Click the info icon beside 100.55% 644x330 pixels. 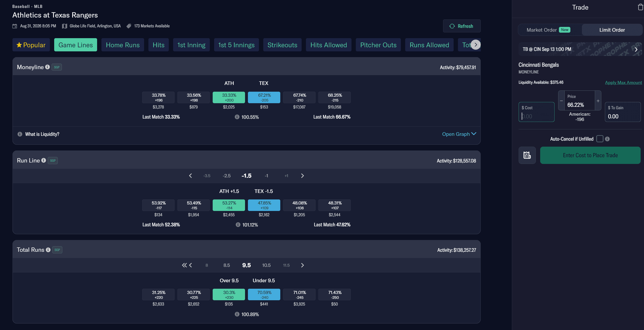pyautogui.click(x=237, y=117)
